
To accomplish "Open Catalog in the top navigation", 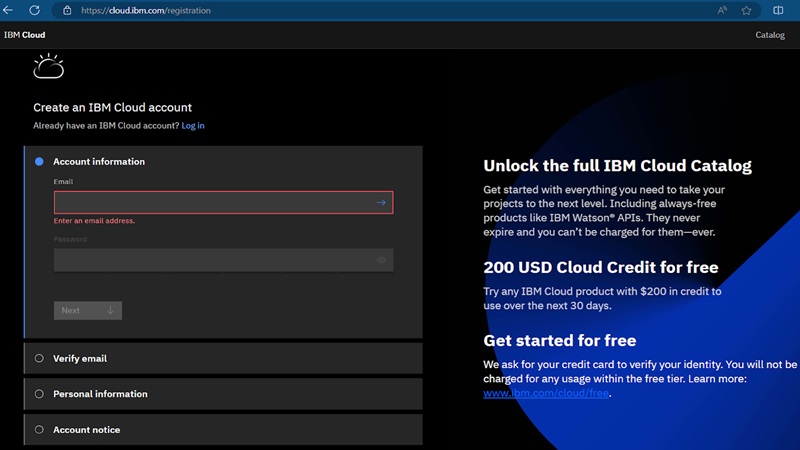I will (769, 35).
